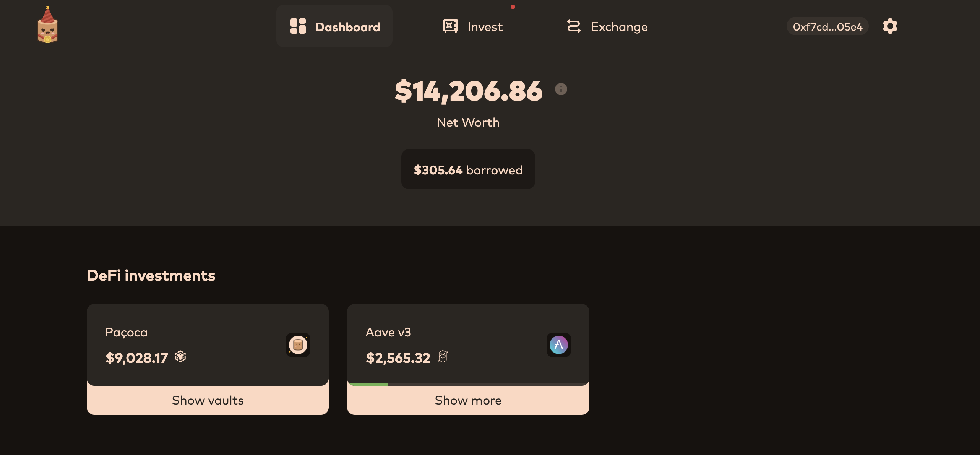
Task: Click the Exchange swap arrows icon
Action: tap(573, 26)
